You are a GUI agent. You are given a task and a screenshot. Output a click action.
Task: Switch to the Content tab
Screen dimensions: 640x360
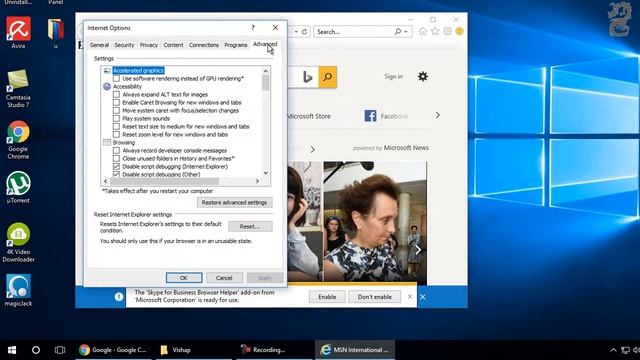pos(173,45)
